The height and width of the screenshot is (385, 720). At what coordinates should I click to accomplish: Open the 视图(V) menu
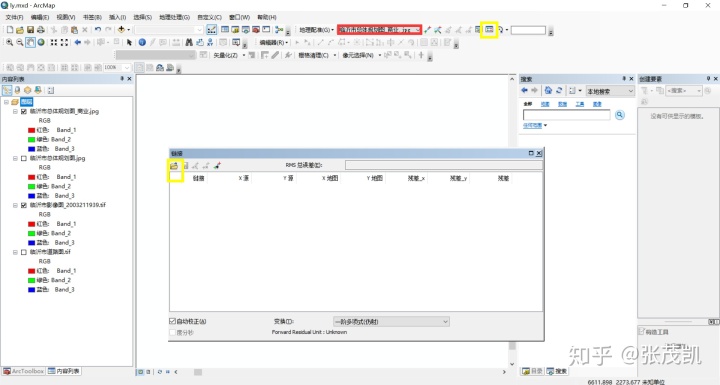click(x=66, y=17)
